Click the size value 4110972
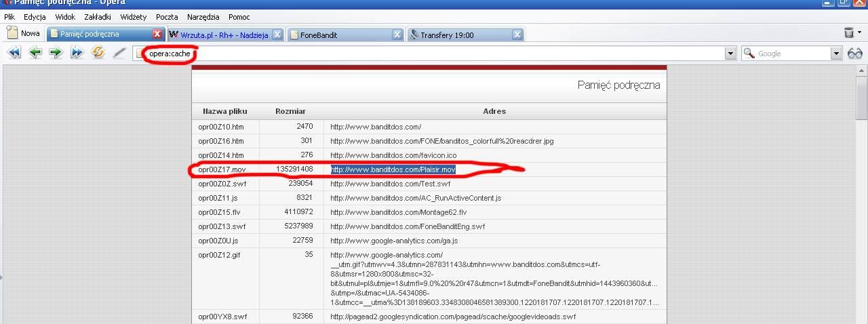The width and height of the screenshot is (868, 324). click(x=298, y=212)
